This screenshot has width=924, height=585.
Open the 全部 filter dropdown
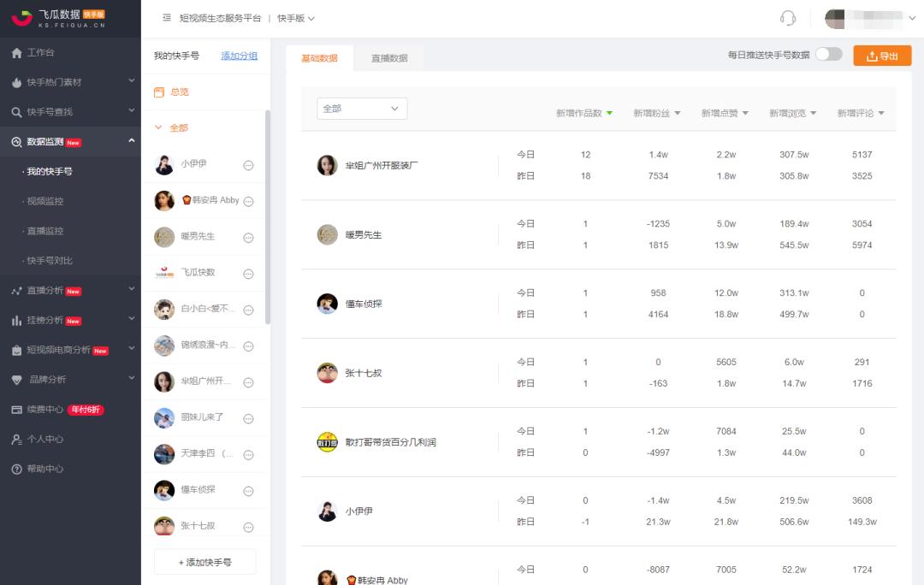coord(362,109)
